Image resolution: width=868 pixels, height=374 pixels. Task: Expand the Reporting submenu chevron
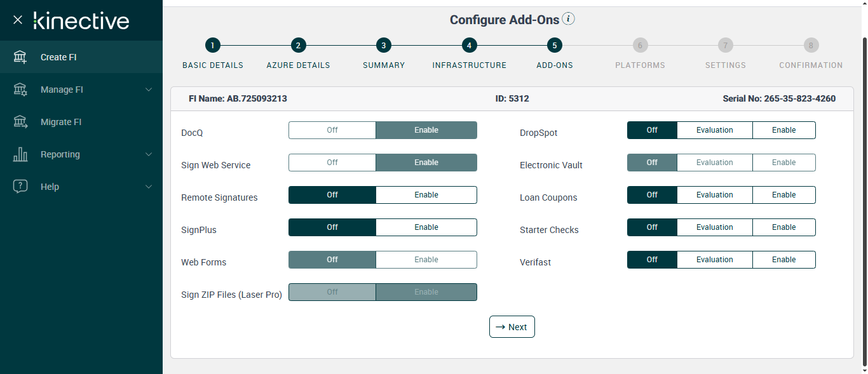[x=149, y=154]
